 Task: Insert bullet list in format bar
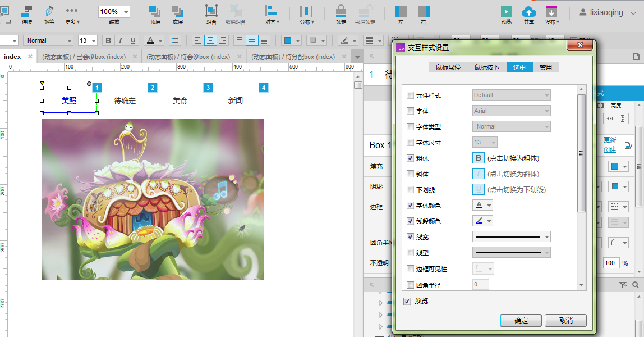point(175,40)
